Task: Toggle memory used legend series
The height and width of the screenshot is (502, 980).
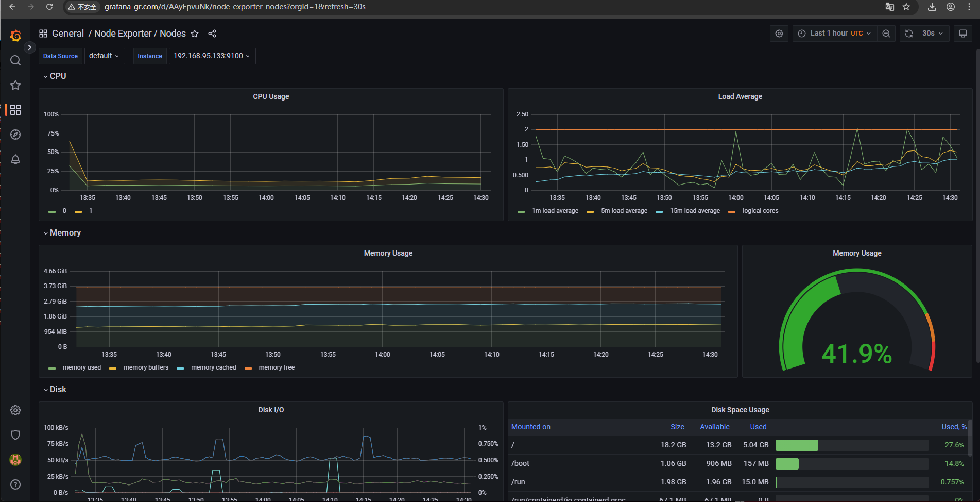Action: point(82,367)
